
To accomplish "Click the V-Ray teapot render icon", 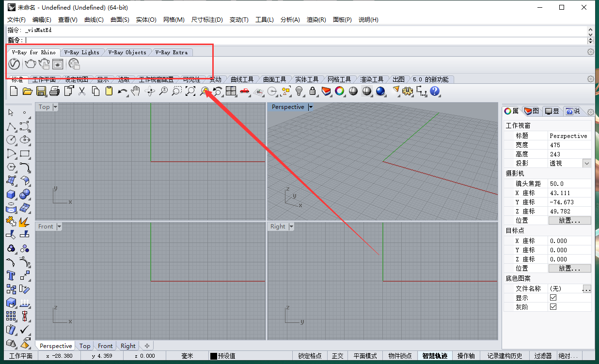I will 30,64.
